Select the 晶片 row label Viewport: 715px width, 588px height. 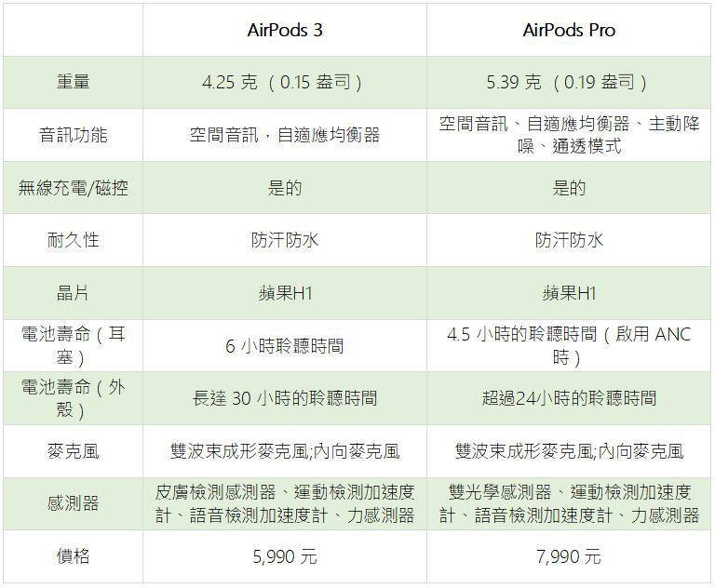[x=73, y=293]
